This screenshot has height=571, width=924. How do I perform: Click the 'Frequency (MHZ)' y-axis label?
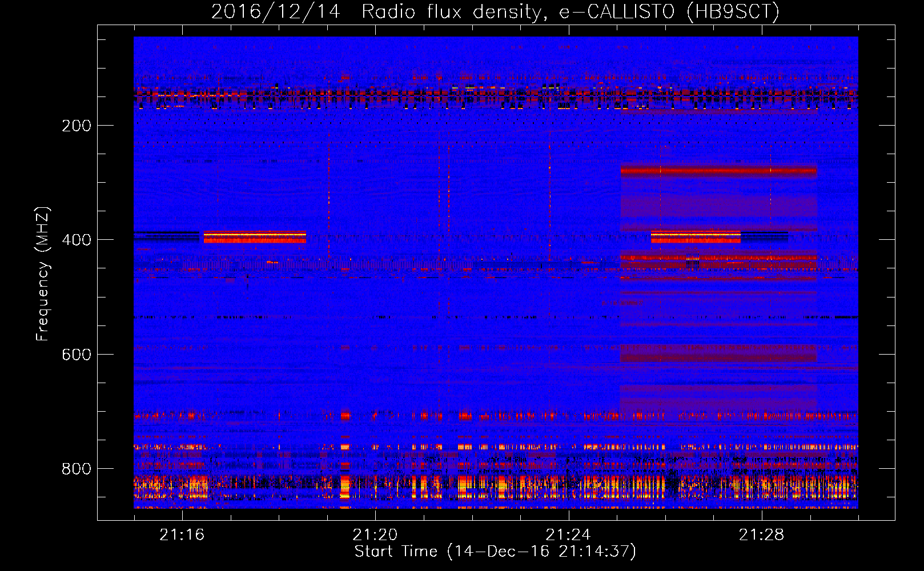point(43,274)
